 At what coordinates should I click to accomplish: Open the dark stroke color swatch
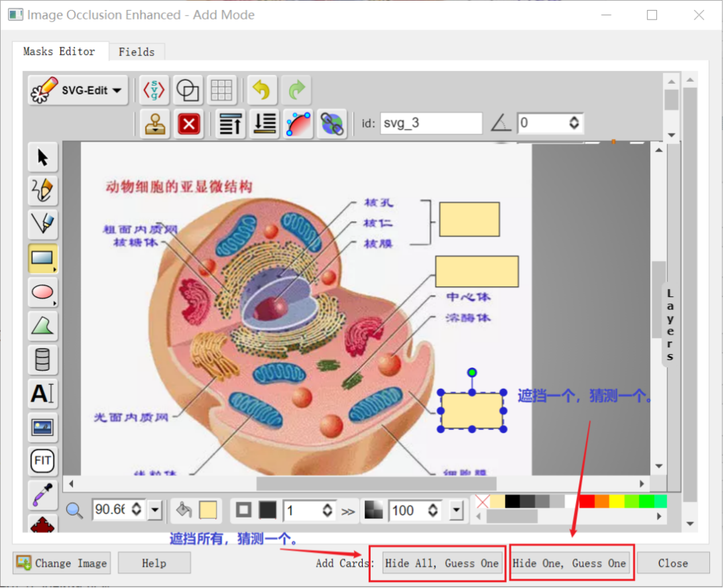[267, 510]
